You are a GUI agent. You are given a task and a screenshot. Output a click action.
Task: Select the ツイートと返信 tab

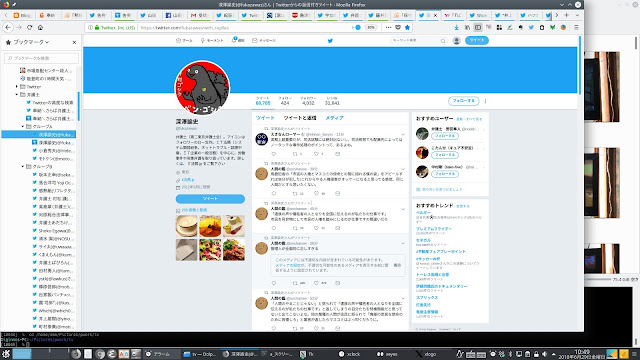300,118
